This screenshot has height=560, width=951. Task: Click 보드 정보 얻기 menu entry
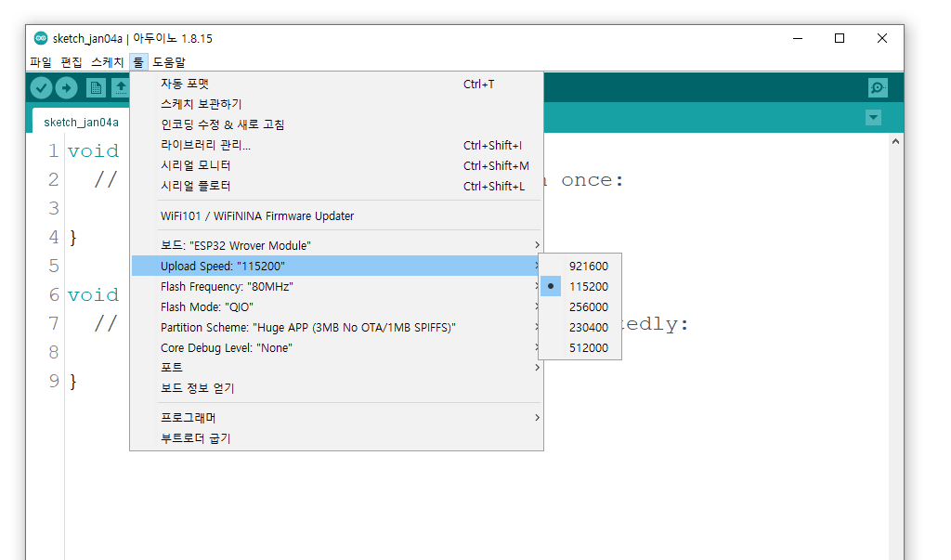336,388
